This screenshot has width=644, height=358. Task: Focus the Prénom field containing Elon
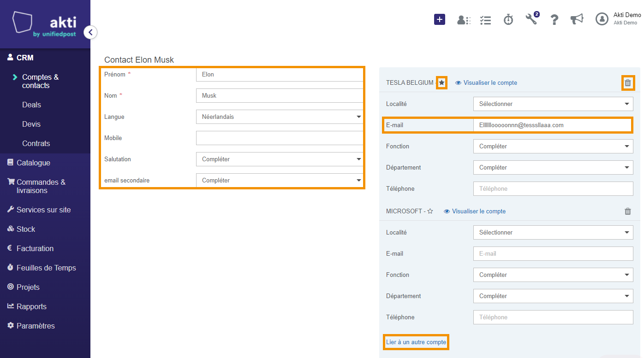pos(280,75)
